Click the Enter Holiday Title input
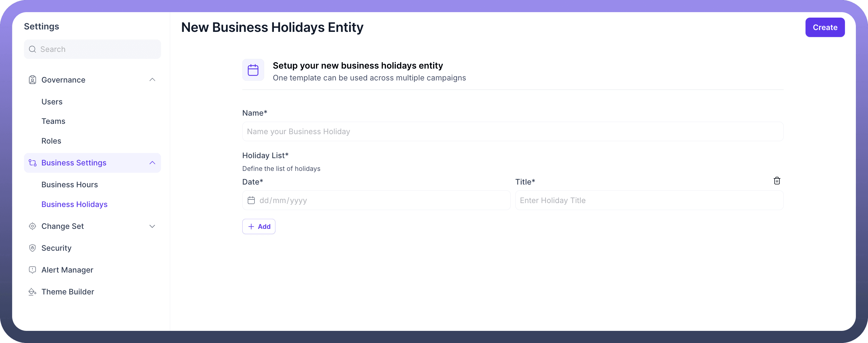 coord(649,200)
